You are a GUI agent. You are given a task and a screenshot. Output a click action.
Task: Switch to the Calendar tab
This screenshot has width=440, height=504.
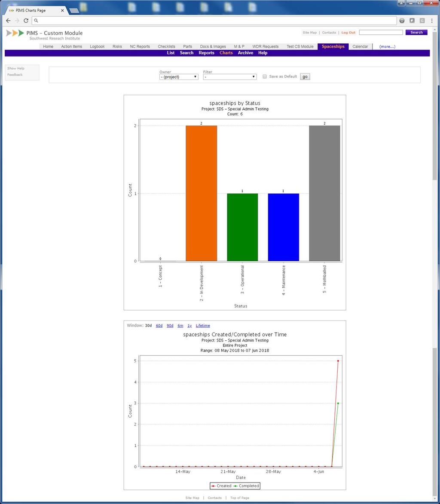[x=360, y=46]
